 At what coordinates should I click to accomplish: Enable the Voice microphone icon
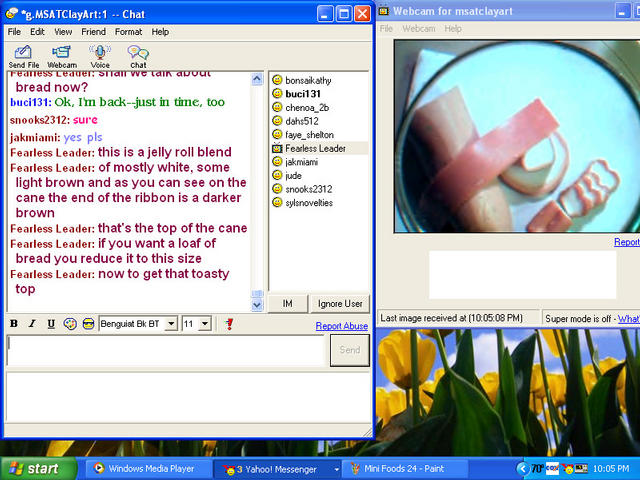tap(100, 56)
